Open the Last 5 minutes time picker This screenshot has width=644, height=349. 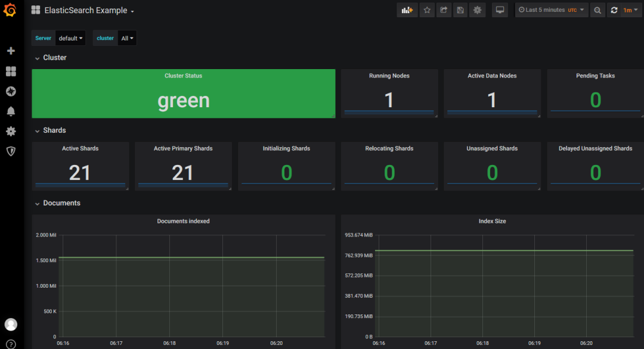(551, 10)
